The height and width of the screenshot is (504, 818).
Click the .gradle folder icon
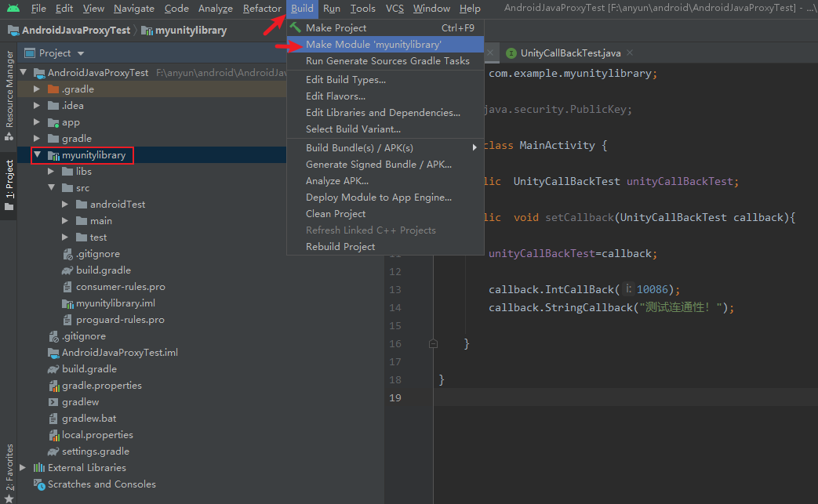(53, 89)
